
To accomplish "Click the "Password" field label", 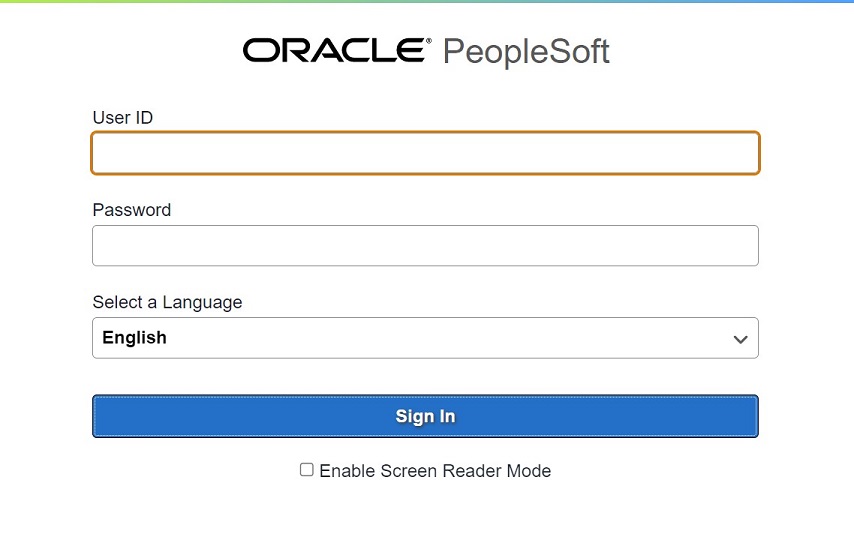I will pyautogui.click(x=131, y=210).
